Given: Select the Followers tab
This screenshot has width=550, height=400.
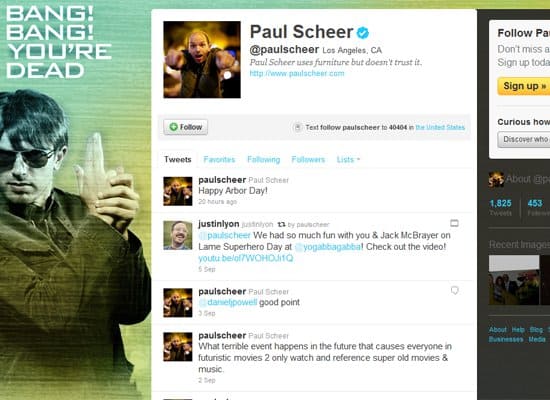Looking at the screenshot, I should pos(308,160).
